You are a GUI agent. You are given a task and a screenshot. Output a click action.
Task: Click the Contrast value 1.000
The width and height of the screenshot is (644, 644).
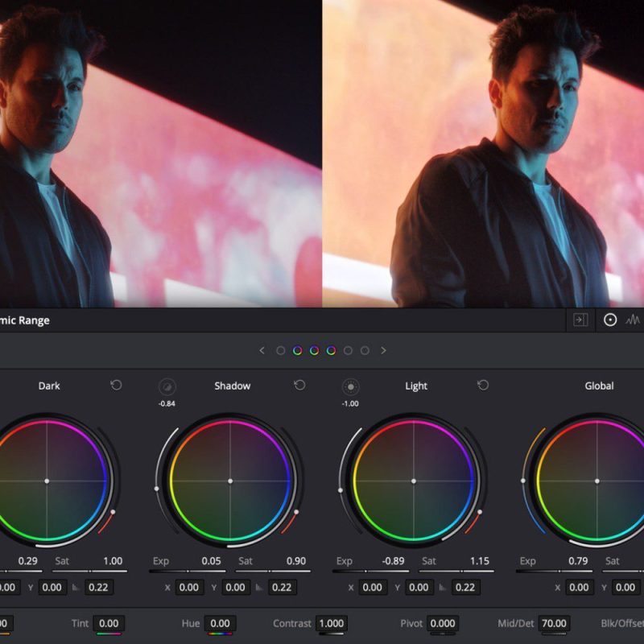(x=332, y=623)
